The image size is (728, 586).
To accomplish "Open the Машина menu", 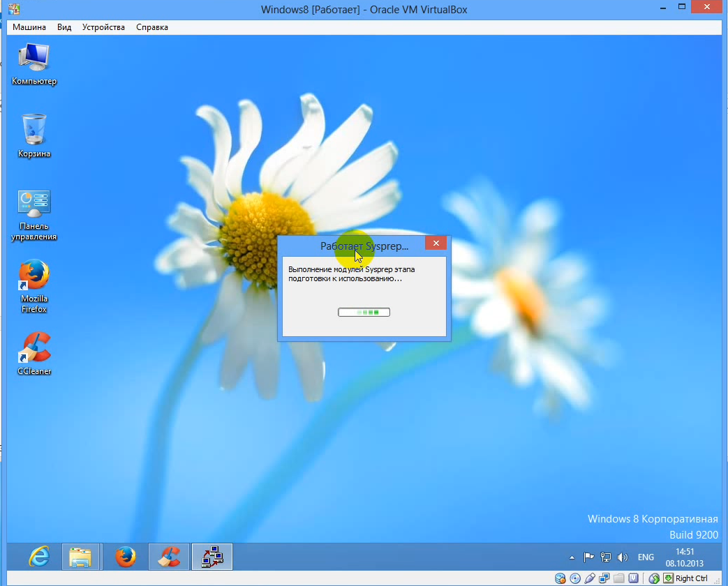I will pyautogui.click(x=29, y=27).
